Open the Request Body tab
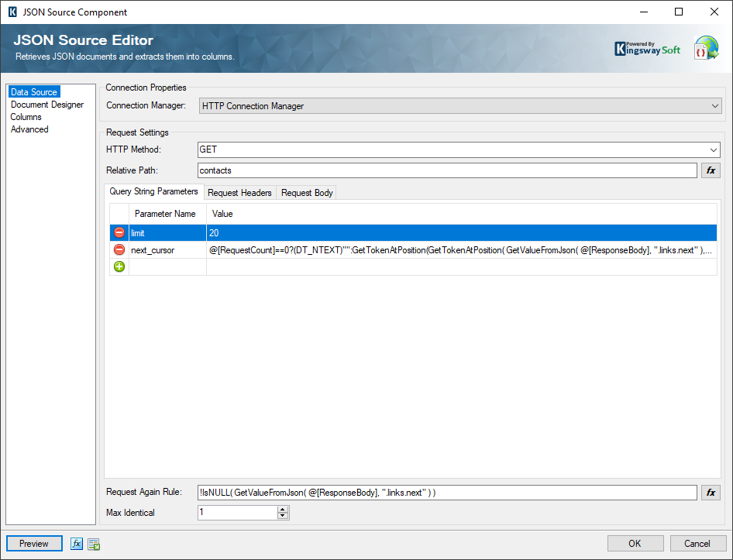This screenshot has height=560, width=733. pos(307,193)
